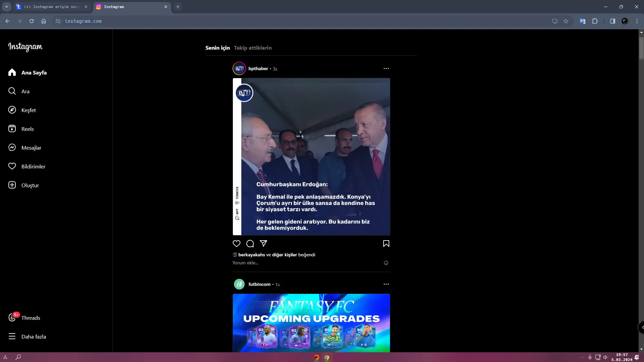Switch to the Senin için feed tab

click(x=217, y=48)
